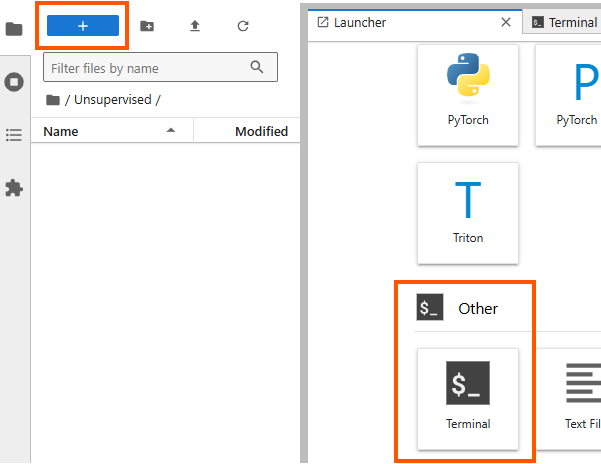Close the Launcher tab
This screenshot has width=601, height=464.
pyautogui.click(x=506, y=22)
